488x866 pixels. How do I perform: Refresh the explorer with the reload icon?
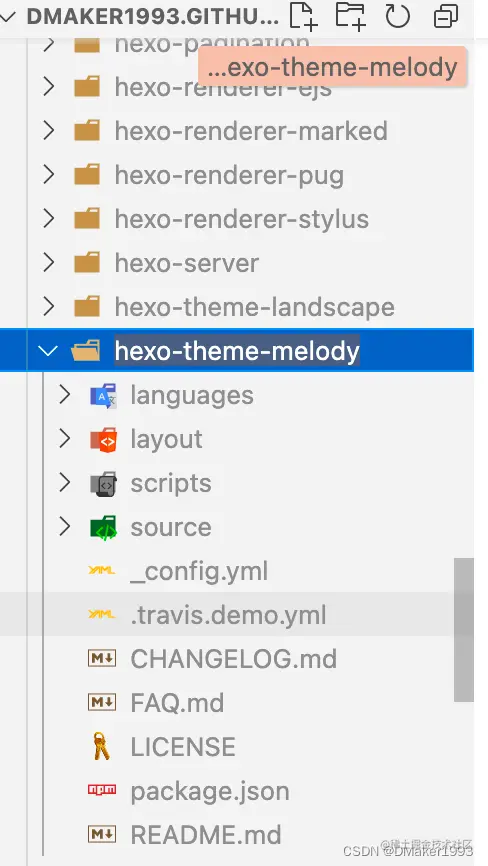click(397, 15)
